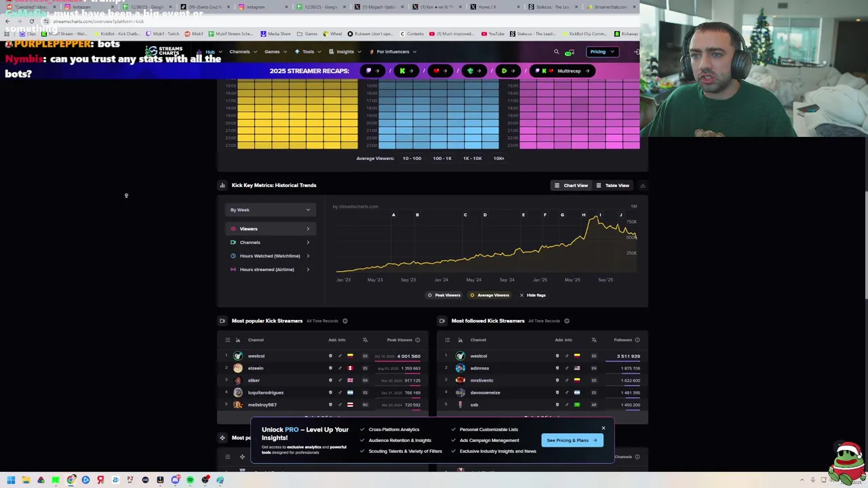Select Hours Watched (Watchtime) metric
The height and width of the screenshot is (488, 868).
pyautogui.click(x=270, y=256)
